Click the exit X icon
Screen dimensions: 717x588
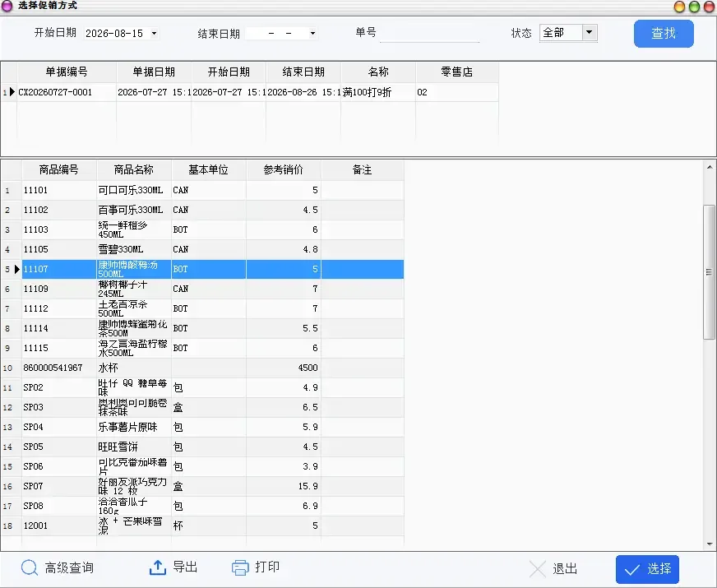[x=537, y=569]
